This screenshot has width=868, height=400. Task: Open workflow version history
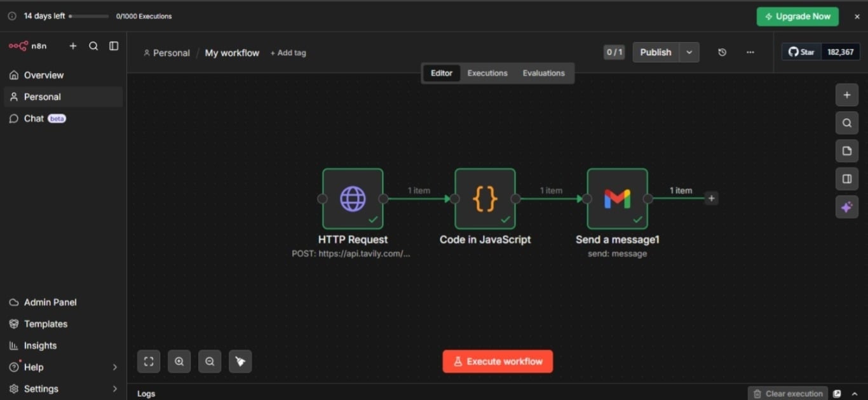(722, 52)
